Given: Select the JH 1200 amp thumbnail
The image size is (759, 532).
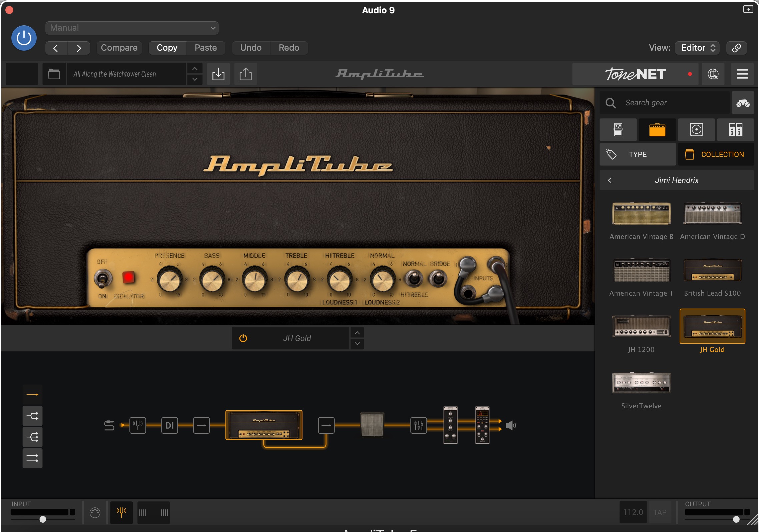Looking at the screenshot, I should [x=641, y=326].
